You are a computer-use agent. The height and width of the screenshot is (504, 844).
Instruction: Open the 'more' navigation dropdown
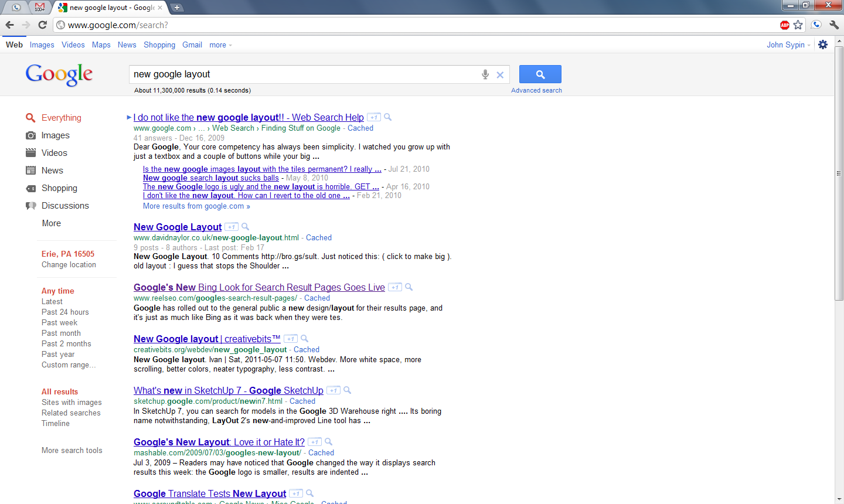(x=219, y=45)
